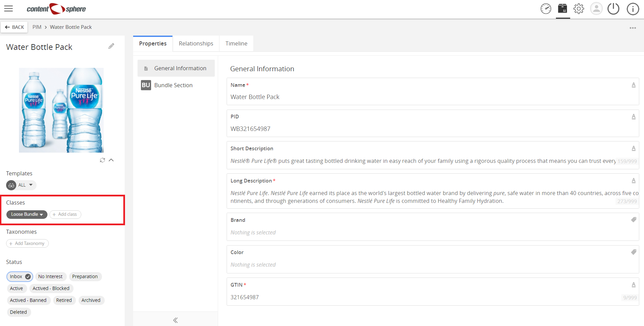The height and width of the screenshot is (326, 644).
Task: Click the General Information document icon
Action: coord(146,69)
